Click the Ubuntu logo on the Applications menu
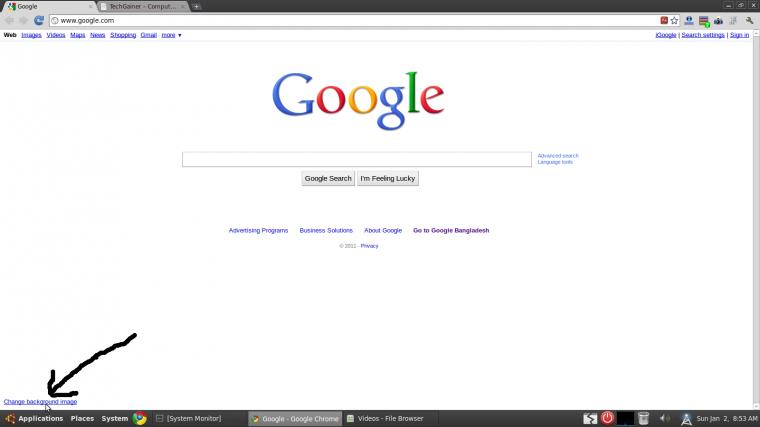This screenshot has height=427, width=760. [10, 418]
